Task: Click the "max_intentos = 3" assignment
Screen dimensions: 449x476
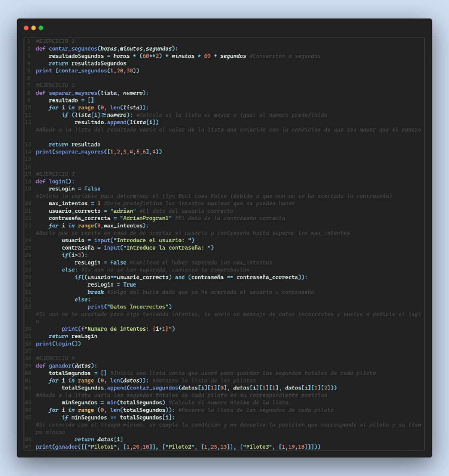Action: (x=74, y=203)
